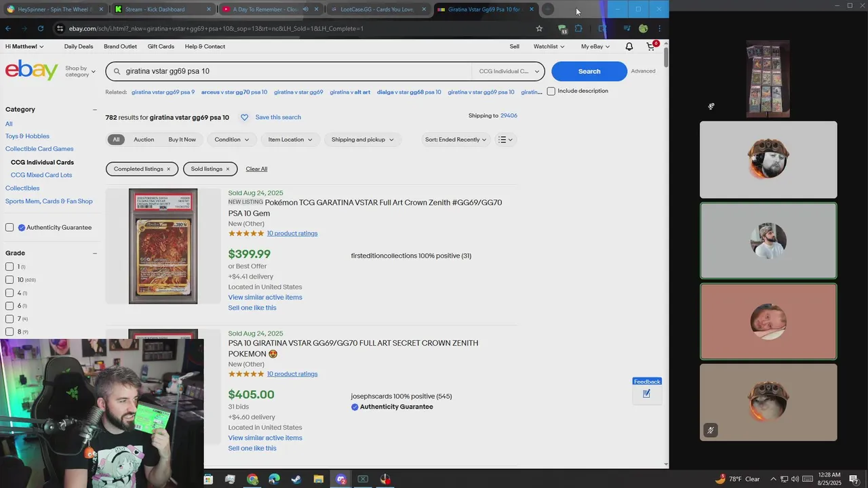Check Grade 6 filter
868x488 pixels.
click(9, 306)
